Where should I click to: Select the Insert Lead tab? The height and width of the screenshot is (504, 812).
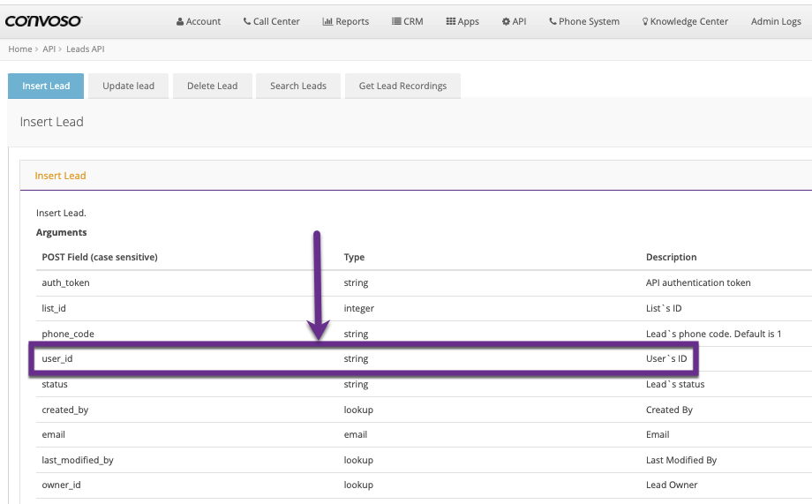pyautogui.click(x=46, y=86)
